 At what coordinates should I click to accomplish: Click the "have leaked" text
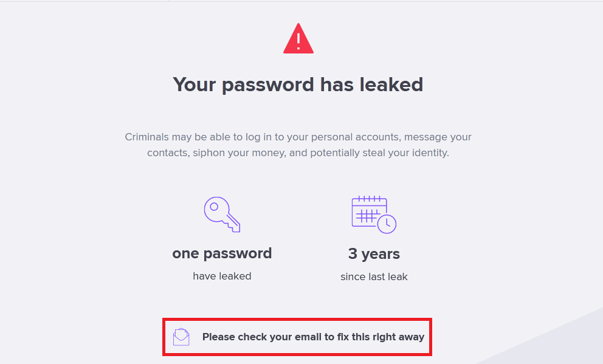[x=222, y=276]
